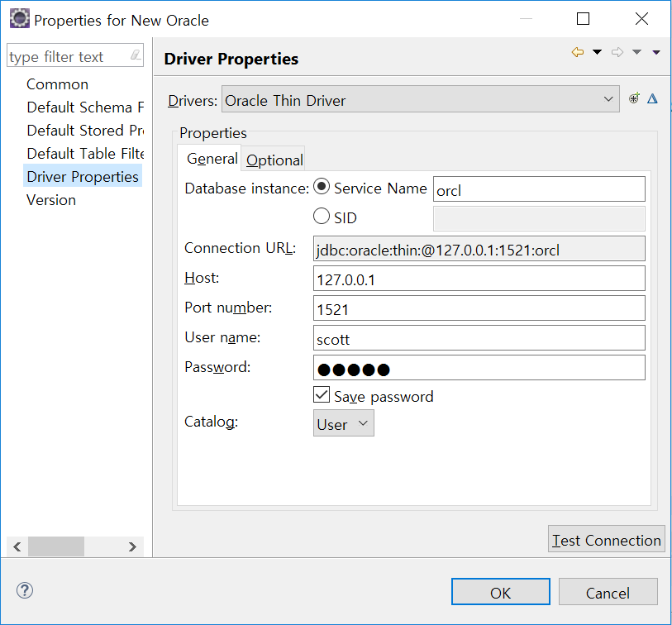The image size is (672, 625).
Task: Click the Port number field 1521
Action: click(479, 308)
